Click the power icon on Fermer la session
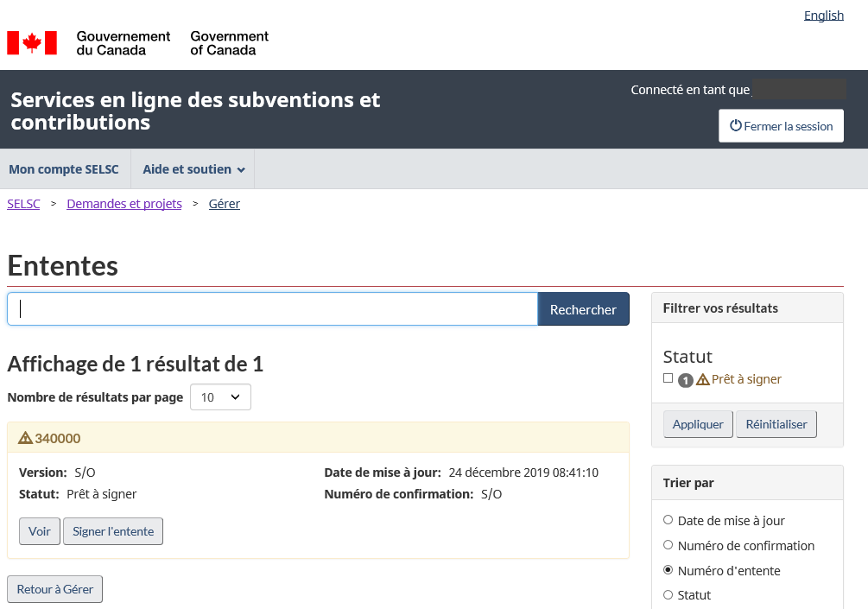Image resolution: width=868 pixels, height=609 pixels. (736, 126)
